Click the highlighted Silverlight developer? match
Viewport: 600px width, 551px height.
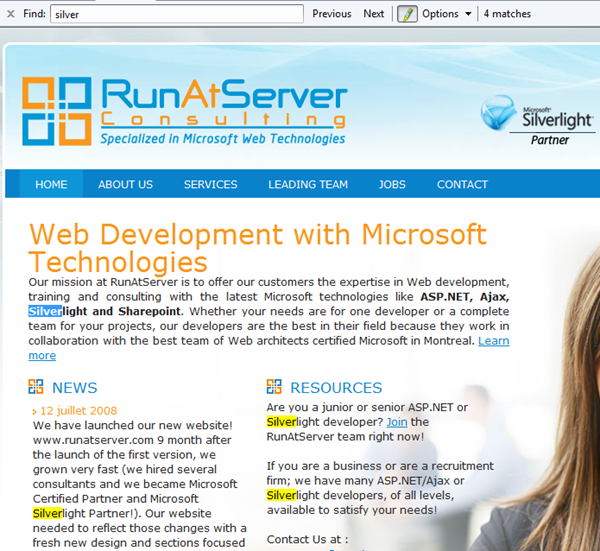pos(281,422)
